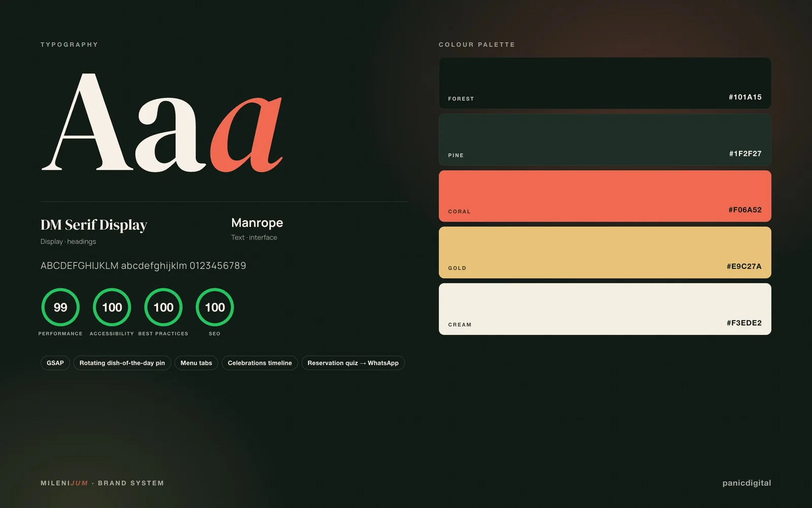The height and width of the screenshot is (508, 812).
Task: Click the Rotating dish-of-the-day pin tag
Action: (122, 363)
